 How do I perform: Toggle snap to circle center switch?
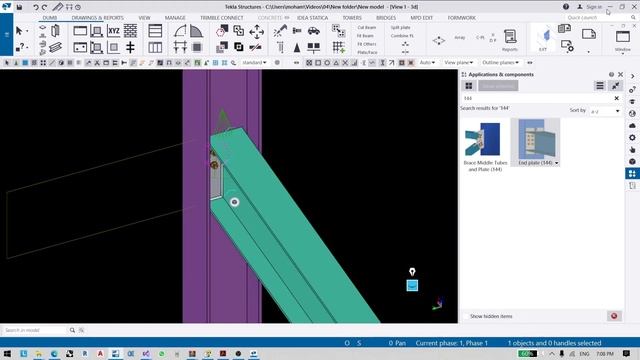[x=327, y=63]
